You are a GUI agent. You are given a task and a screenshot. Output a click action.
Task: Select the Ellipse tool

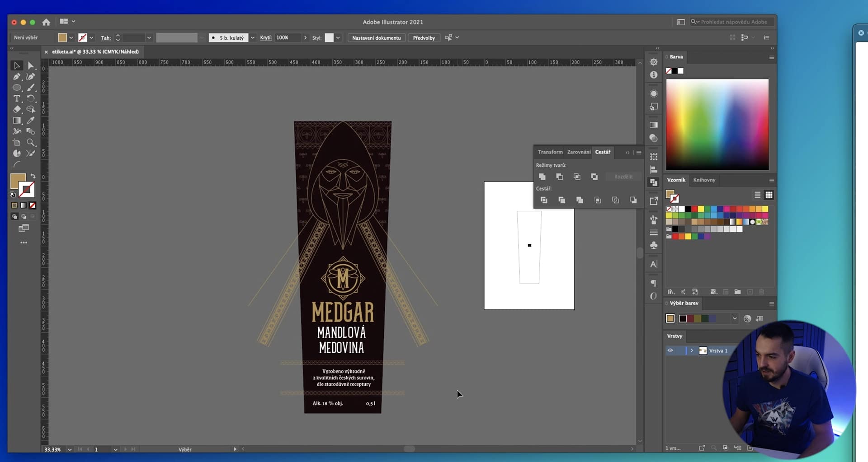coord(17,88)
